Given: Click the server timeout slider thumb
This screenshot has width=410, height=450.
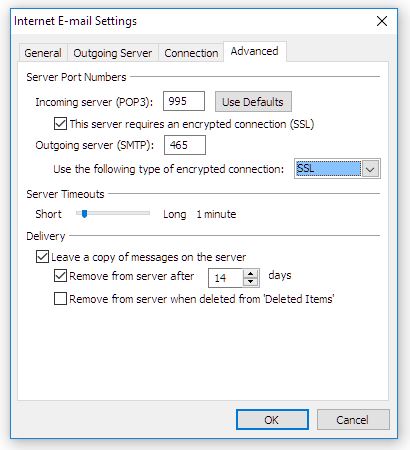Looking at the screenshot, I should (x=84, y=214).
